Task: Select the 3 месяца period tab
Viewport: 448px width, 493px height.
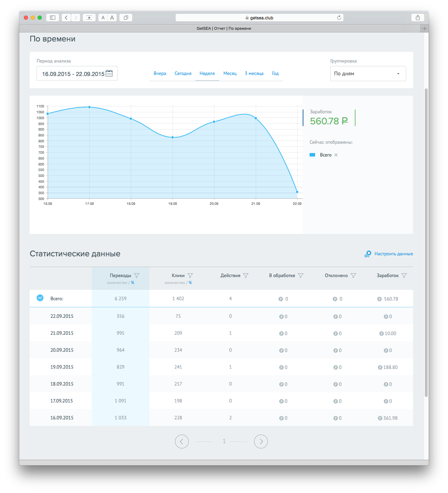Action: click(x=254, y=73)
